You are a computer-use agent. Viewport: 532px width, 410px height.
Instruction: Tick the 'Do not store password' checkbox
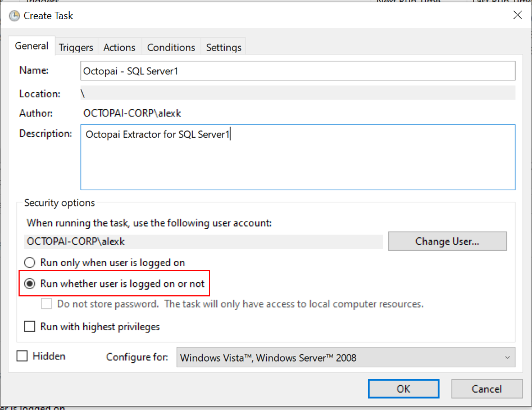click(x=47, y=304)
